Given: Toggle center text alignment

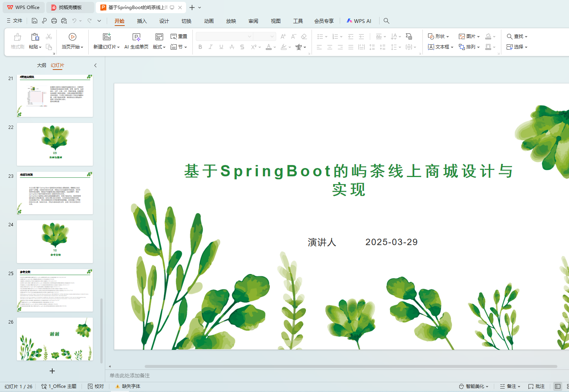Looking at the screenshot, I should 330,47.
